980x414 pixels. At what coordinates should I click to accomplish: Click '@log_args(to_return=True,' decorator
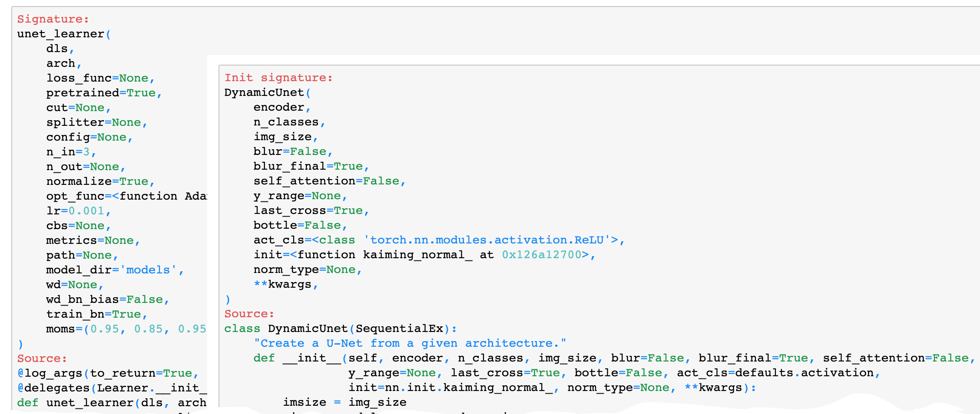coord(108,373)
